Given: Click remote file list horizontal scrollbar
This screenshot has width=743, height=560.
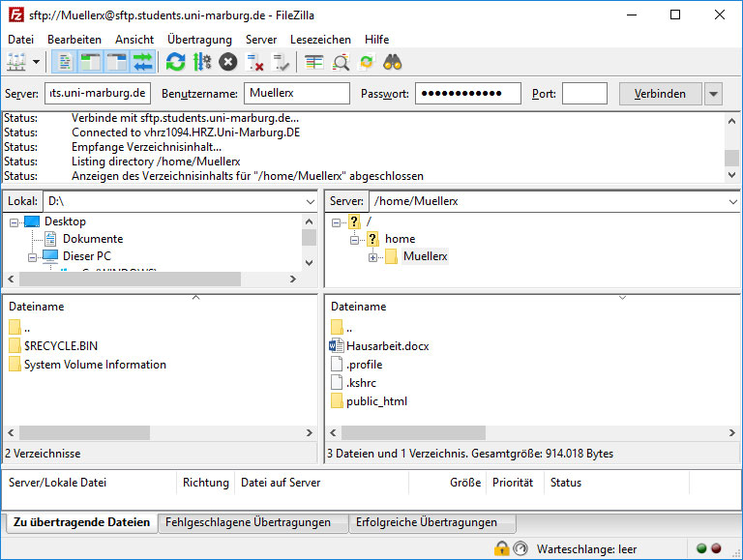Looking at the screenshot, I should pos(413,432).
